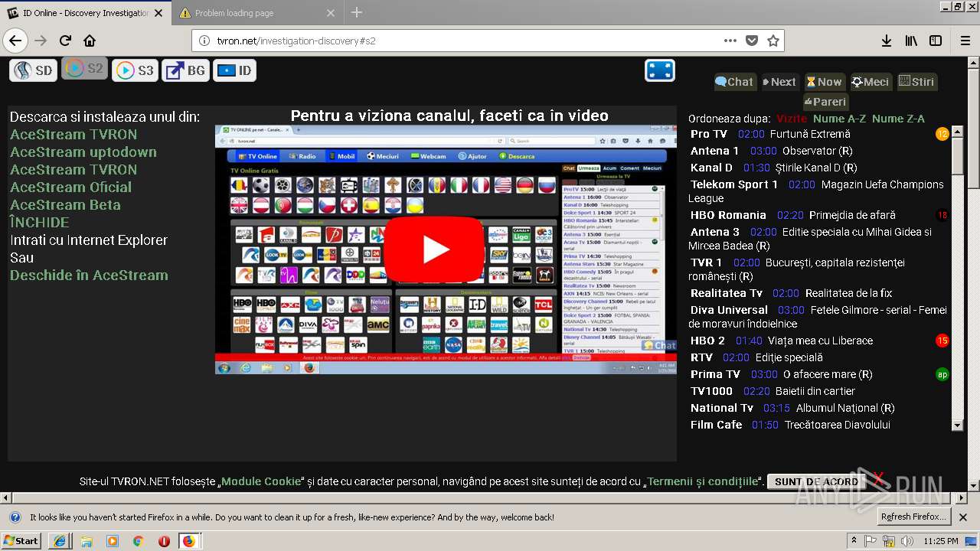
Task: Open the AceStream Beta download link
Action: [x=65, y=205]
